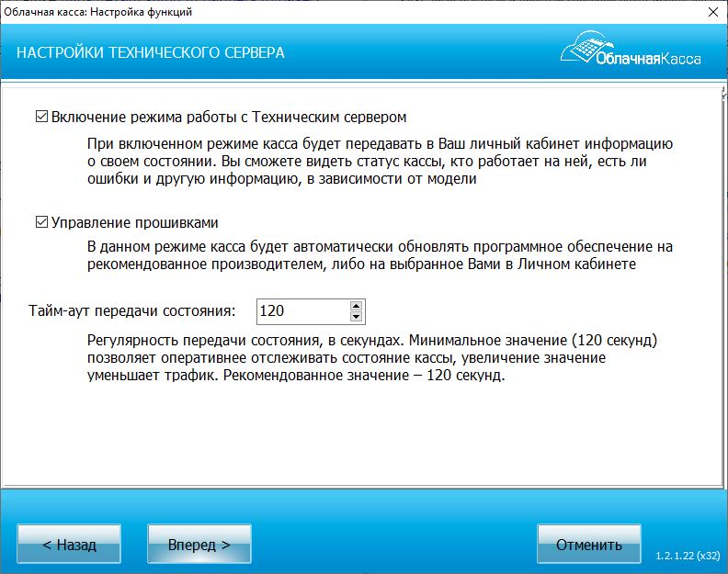Click the firmware auto-update description paragraph

point(381,255)
